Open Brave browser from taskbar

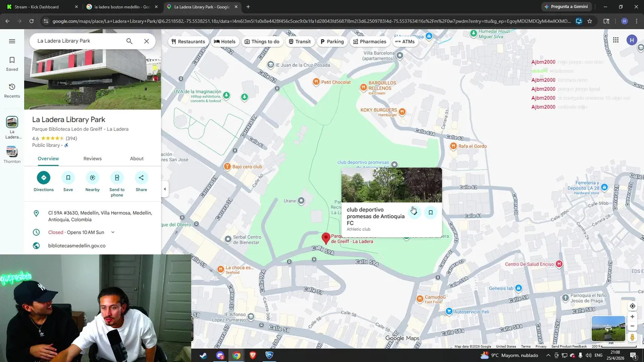[253, 355]
